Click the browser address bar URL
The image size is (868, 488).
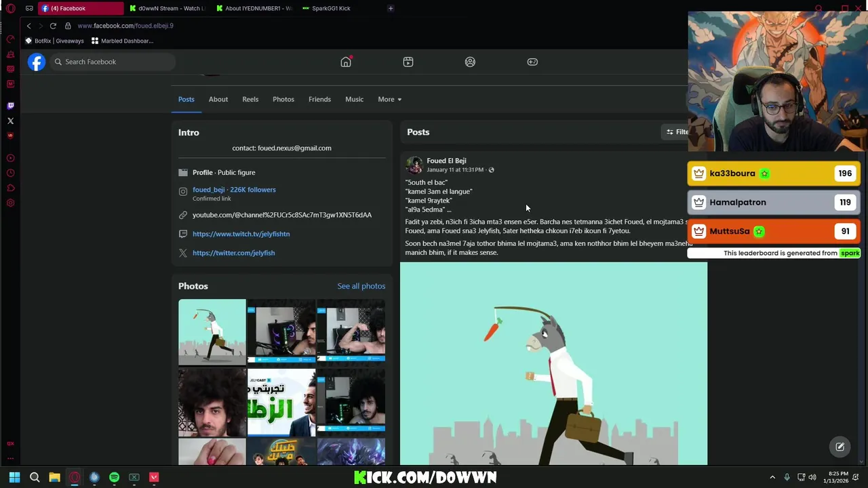point(125,26)
